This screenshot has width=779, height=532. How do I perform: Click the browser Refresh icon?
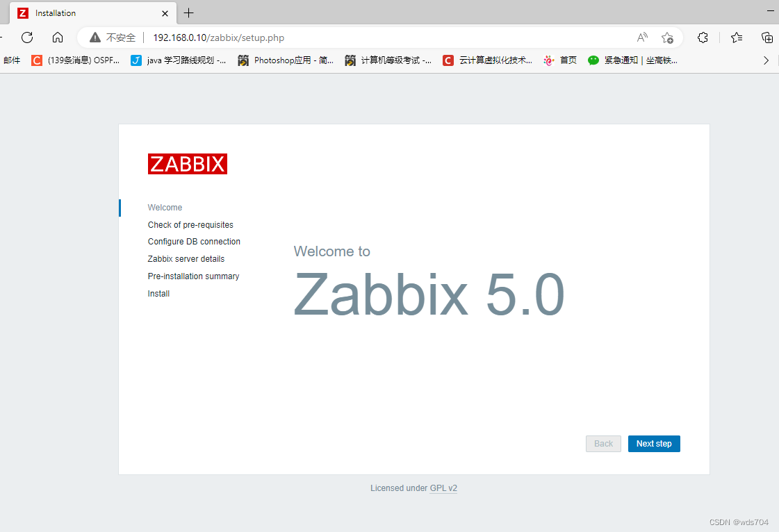[x=27, y=38]
